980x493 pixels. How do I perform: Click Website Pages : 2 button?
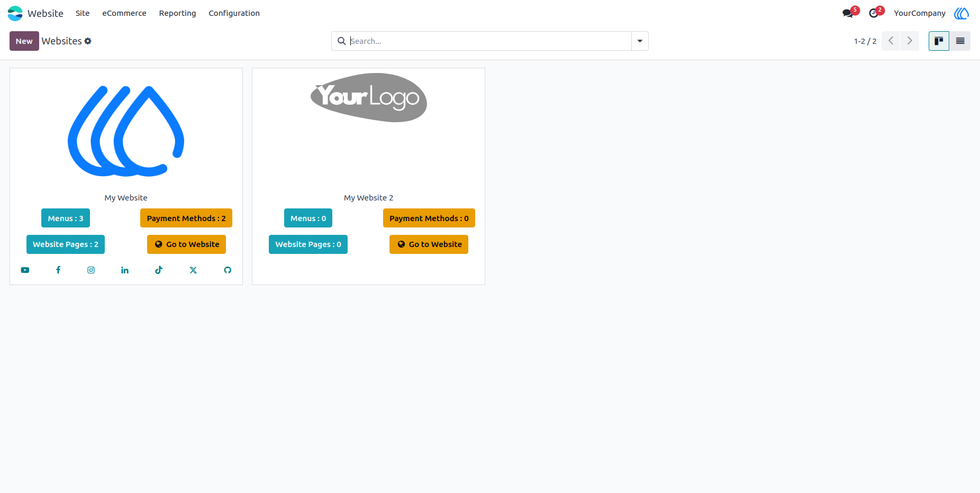66,244
